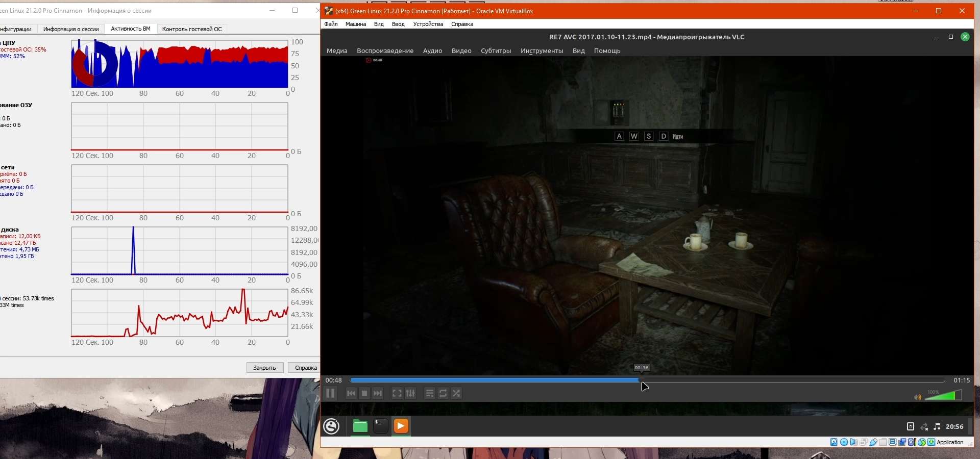
Task: Select the Активность ВМ tab
Action: pos(131,29)
